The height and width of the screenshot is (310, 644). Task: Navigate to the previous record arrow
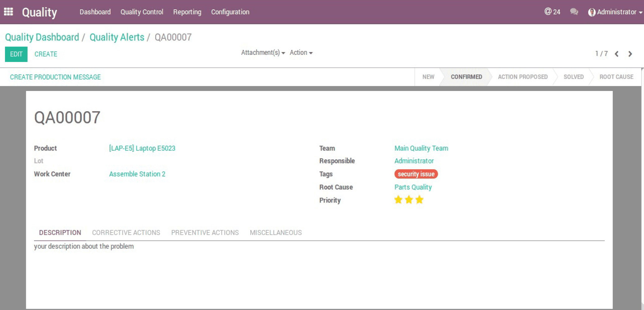tap(617, 54)
